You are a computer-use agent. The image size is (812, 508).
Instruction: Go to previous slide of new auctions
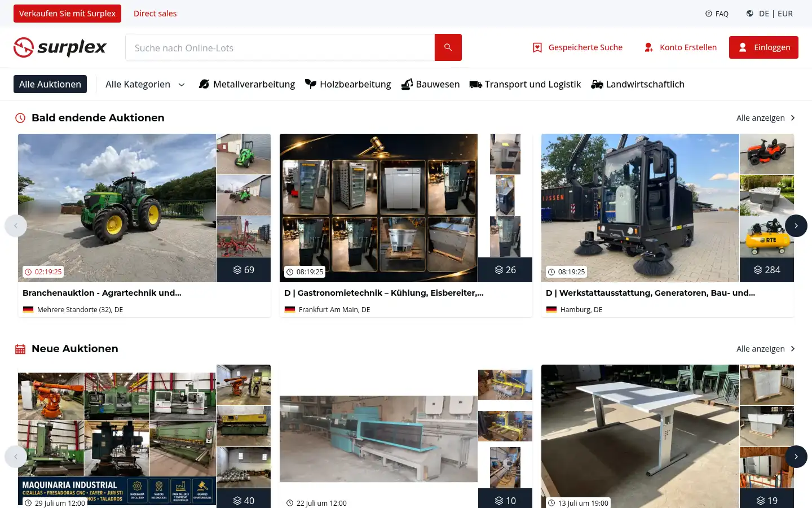pyautogui.click(x=16, y=457)
